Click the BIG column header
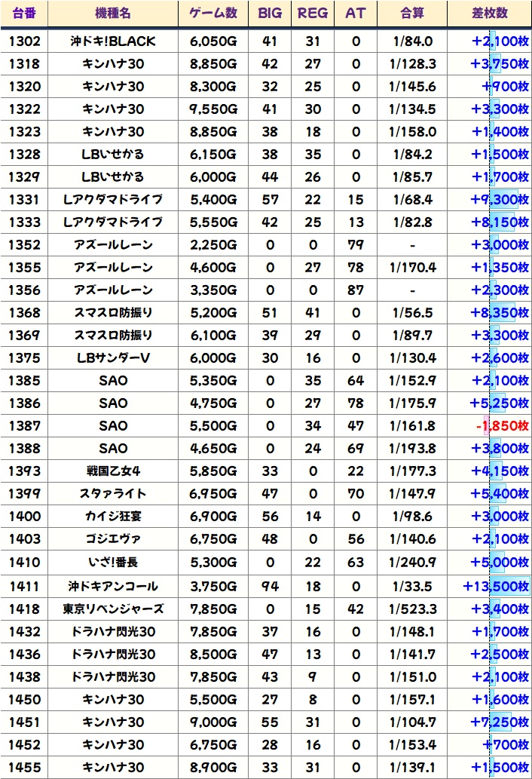 [270, 14]
